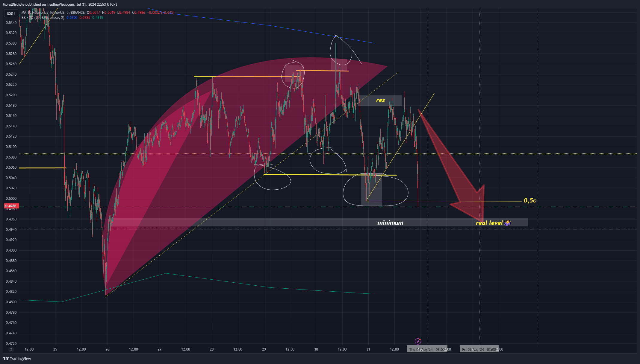Click the Thu 01 Aug '24 time label
Image resolution: width=640 pixels, height=364 pixels.
pos(427,349)
